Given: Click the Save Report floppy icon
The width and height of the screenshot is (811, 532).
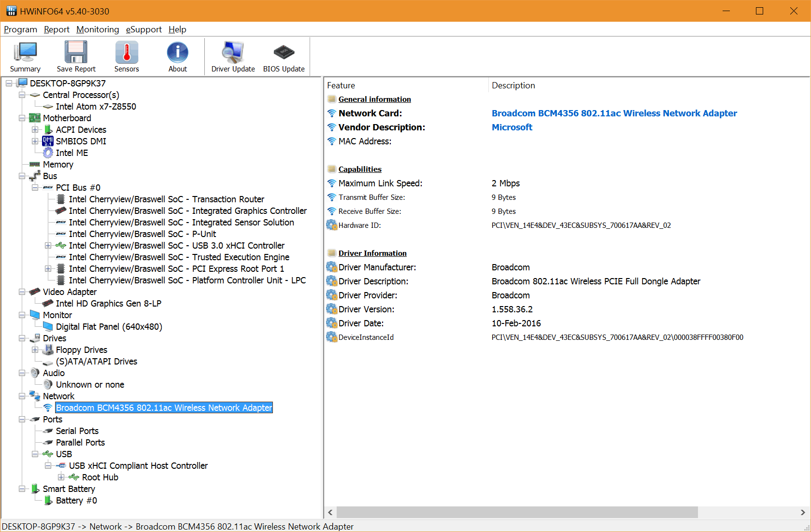Looking at the screenshot, I should click(76, 52).
